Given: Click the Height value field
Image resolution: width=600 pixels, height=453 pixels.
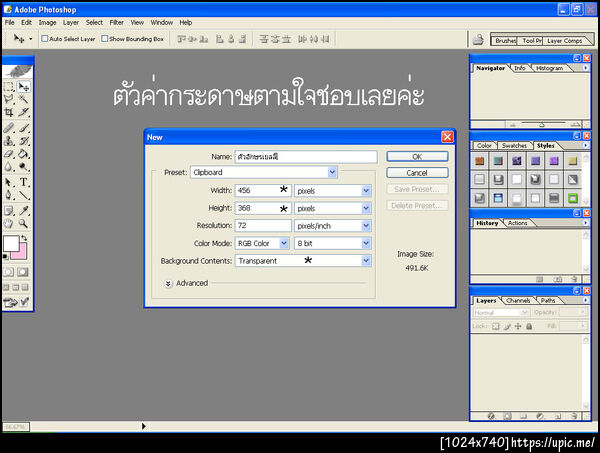Looking at the screenshot, I should coord(263,208).
